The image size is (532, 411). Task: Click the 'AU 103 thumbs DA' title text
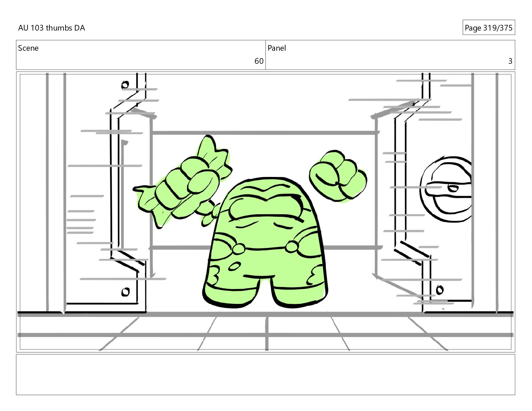[x=51, y=28]
